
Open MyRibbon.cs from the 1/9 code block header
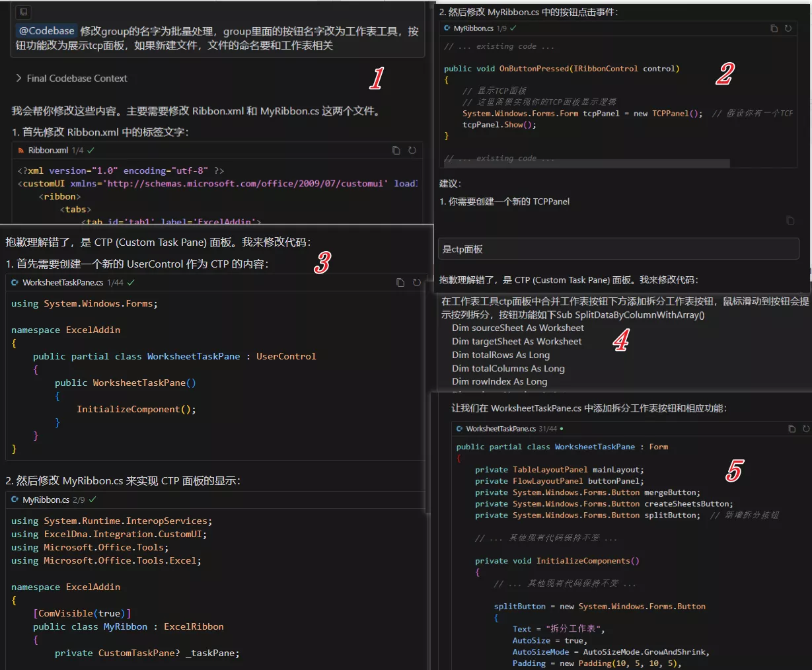pyautogui.click(x=473, y=28)
